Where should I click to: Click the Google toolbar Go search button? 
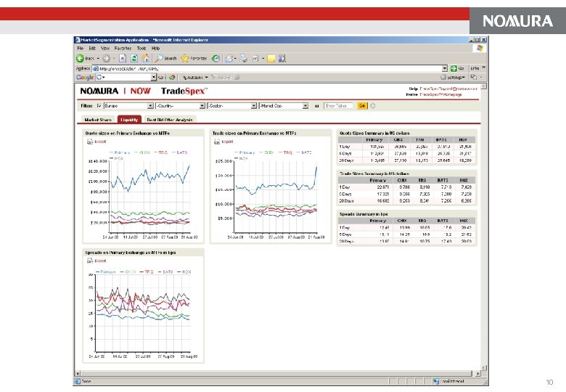tap(160, 77)
